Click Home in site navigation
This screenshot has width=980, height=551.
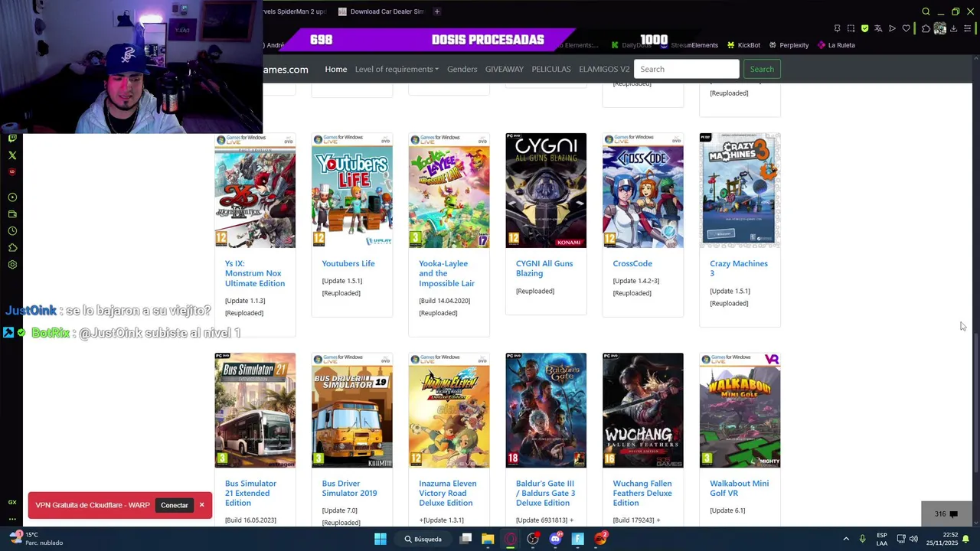pos(335,69)
